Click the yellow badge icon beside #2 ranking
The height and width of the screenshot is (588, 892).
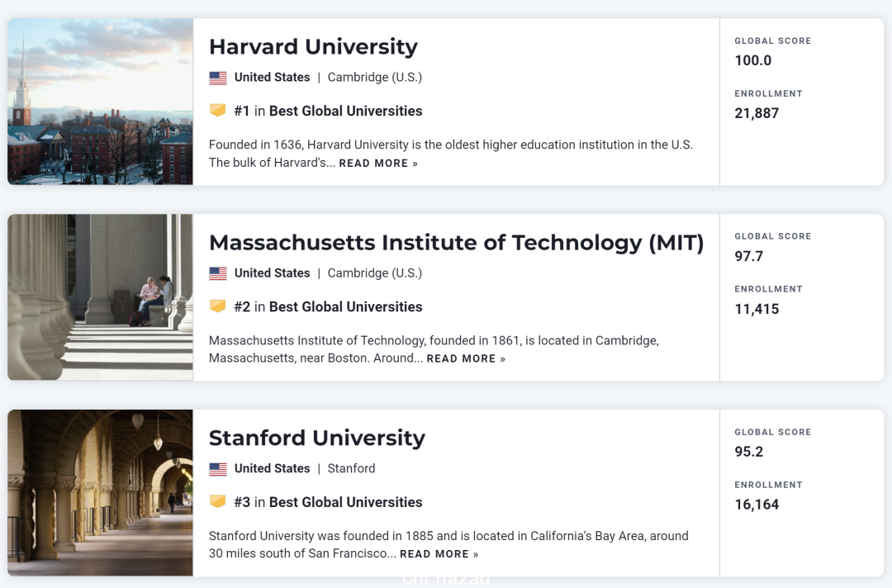tap(218, 306)
